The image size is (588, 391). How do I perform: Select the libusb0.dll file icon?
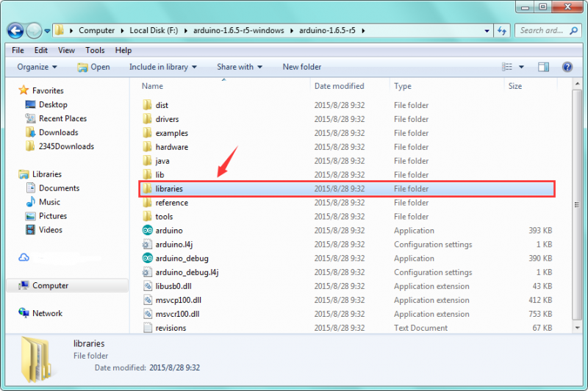147,287
